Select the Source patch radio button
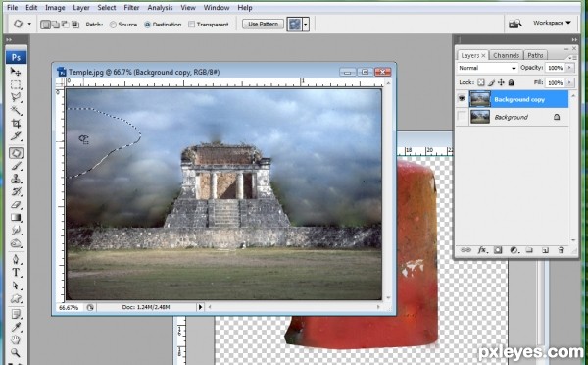This screenshot has height=365, width=588. (x=113, y=25)
